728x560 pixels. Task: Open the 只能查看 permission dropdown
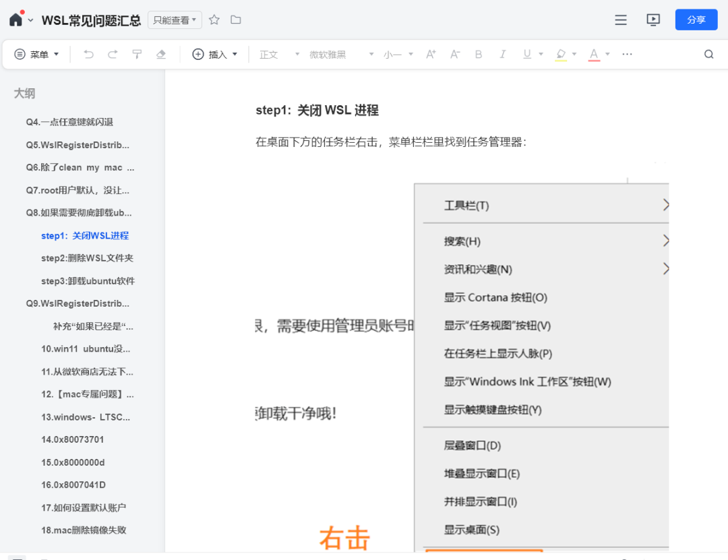(x=175, y=20)
